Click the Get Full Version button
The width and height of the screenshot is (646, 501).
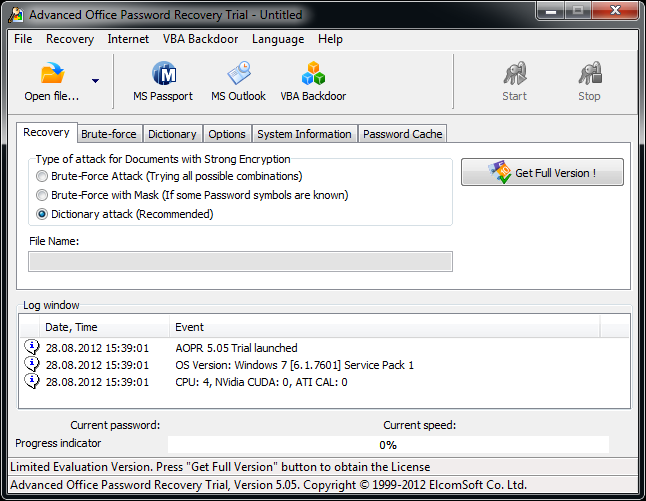click(542, 172)
